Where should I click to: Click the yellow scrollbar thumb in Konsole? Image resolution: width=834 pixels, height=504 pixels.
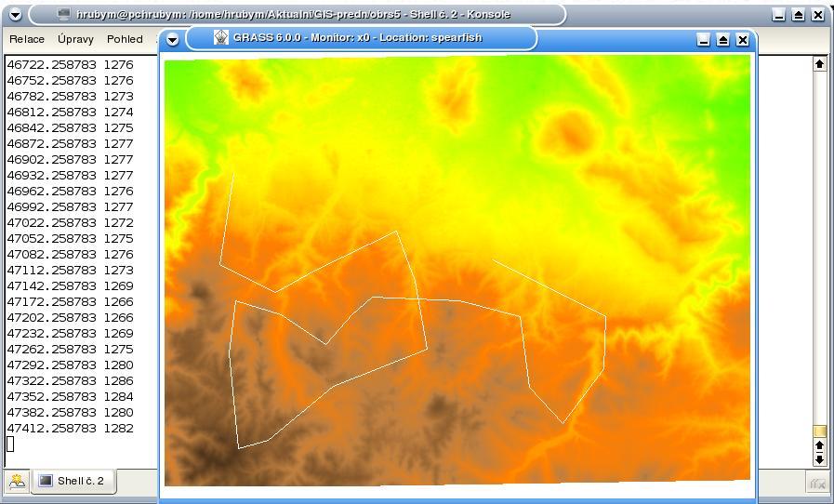819,431
